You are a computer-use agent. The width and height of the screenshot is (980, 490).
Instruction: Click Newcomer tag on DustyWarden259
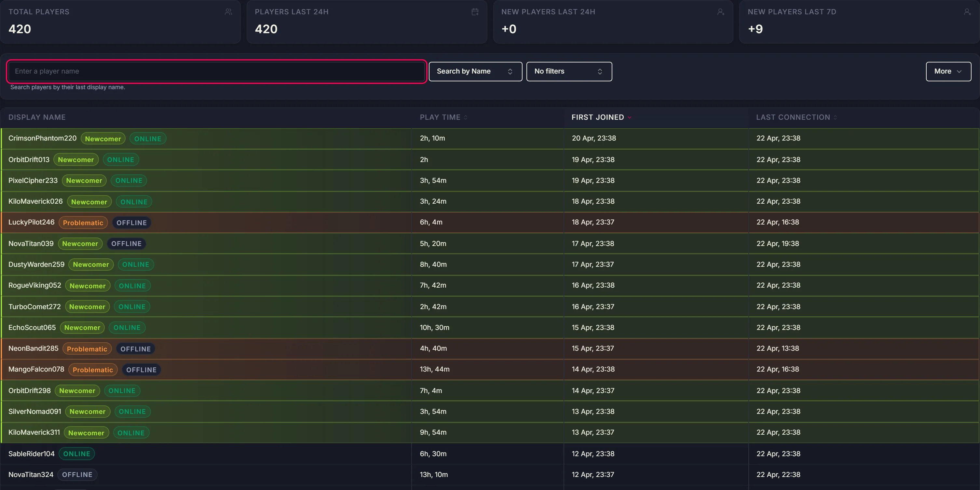91,265
